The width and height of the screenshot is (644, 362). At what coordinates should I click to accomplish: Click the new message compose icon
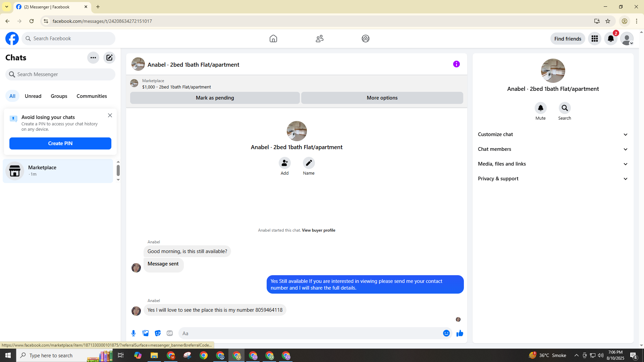point(109,58)
